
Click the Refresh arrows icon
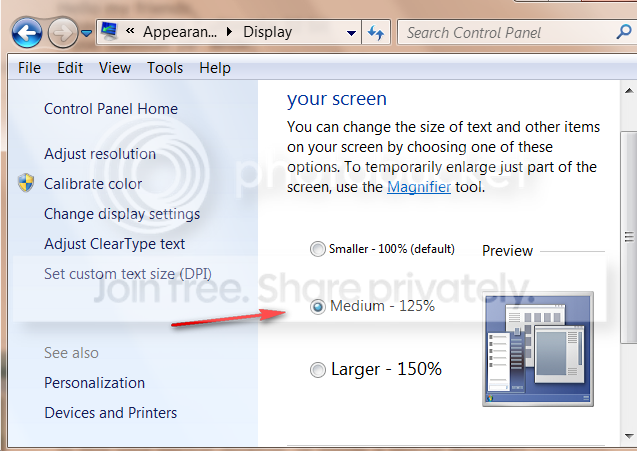tap(376, 32)
